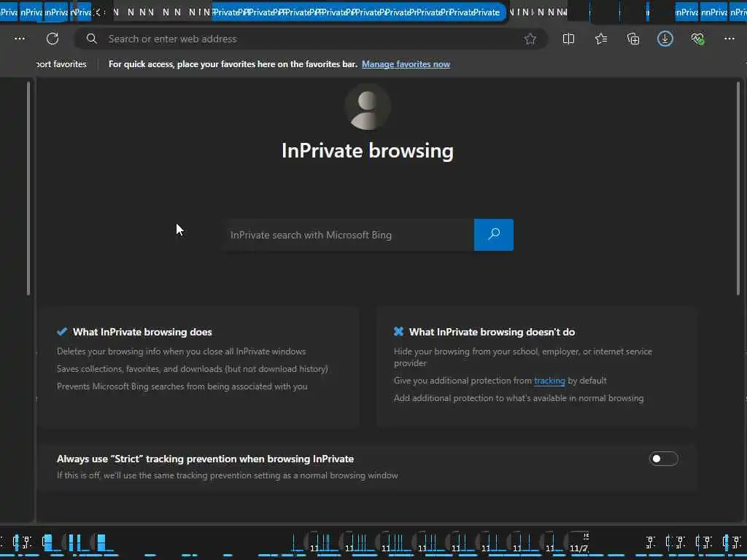747x560 pixels.
Task: Open the Downloads icon
Action: pyautogui.click(x=665, y=39)
